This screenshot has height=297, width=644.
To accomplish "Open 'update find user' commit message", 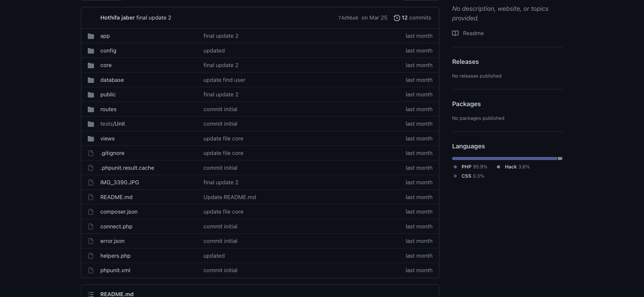I will click(x=224, y=80).
